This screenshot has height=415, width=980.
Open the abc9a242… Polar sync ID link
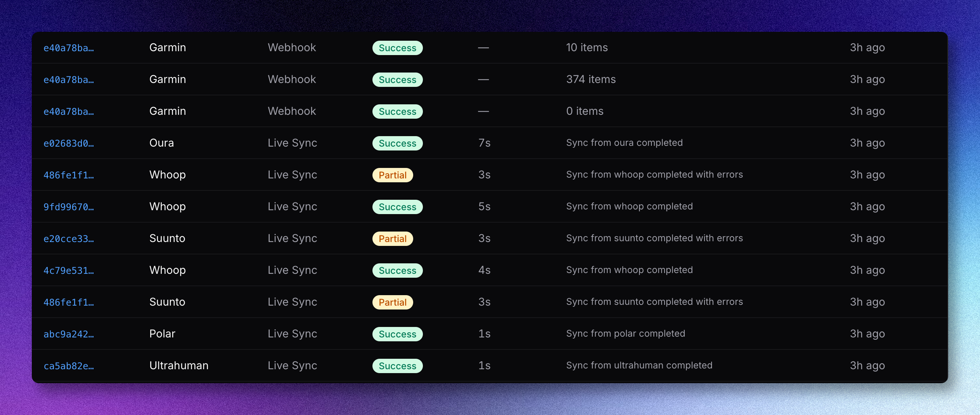coord(69,334)
